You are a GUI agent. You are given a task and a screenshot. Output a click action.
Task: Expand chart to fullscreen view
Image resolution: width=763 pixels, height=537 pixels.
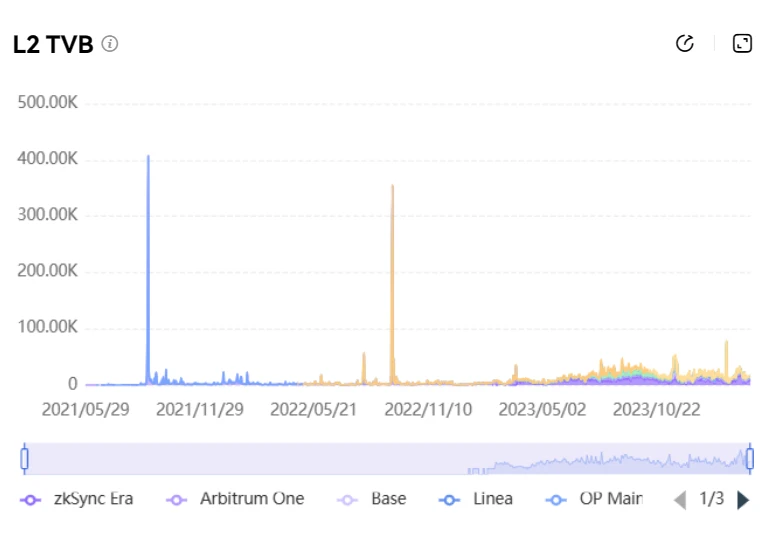point(742,43)
